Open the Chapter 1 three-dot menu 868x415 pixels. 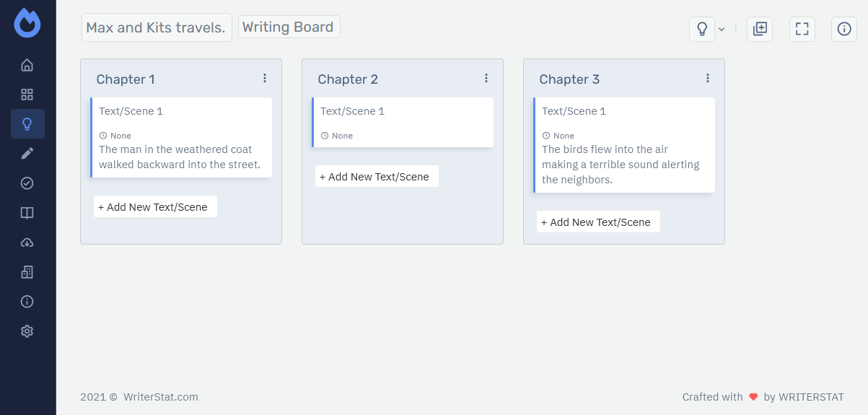coord(265,78)
